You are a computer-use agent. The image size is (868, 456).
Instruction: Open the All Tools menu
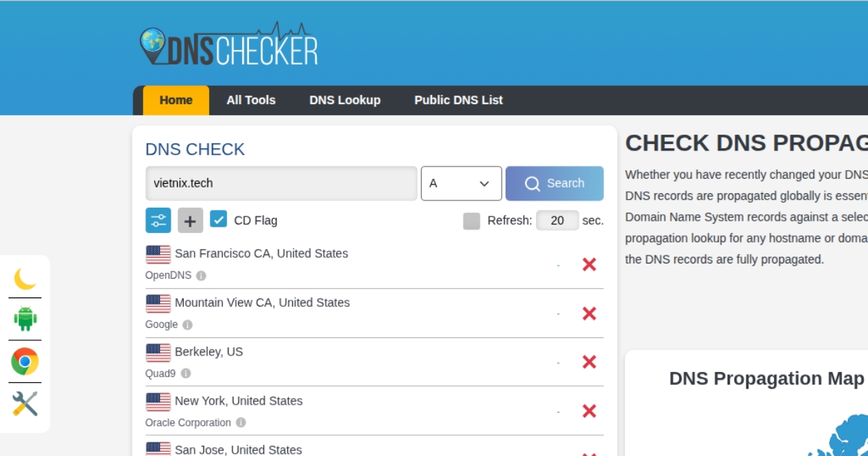tap(251, 101)
